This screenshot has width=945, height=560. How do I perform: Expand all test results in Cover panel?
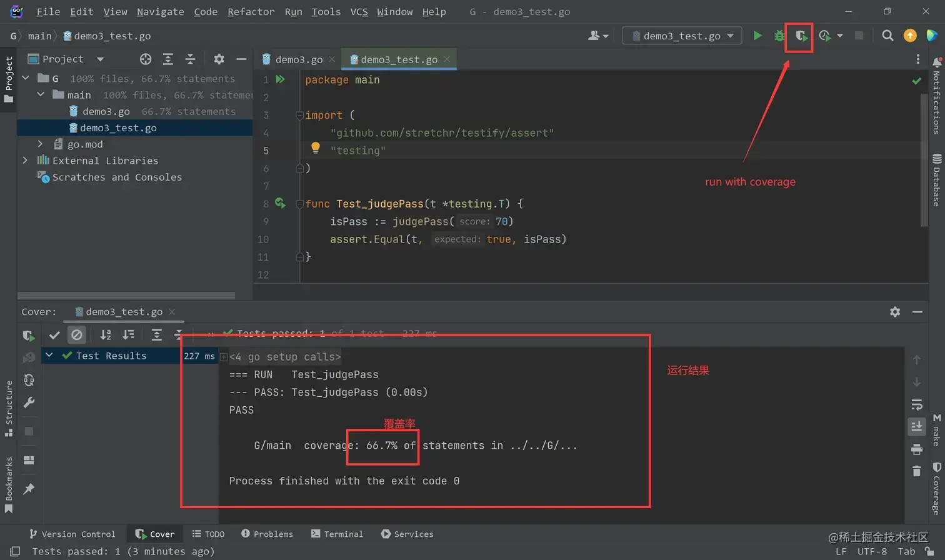(x=157, y=335)
